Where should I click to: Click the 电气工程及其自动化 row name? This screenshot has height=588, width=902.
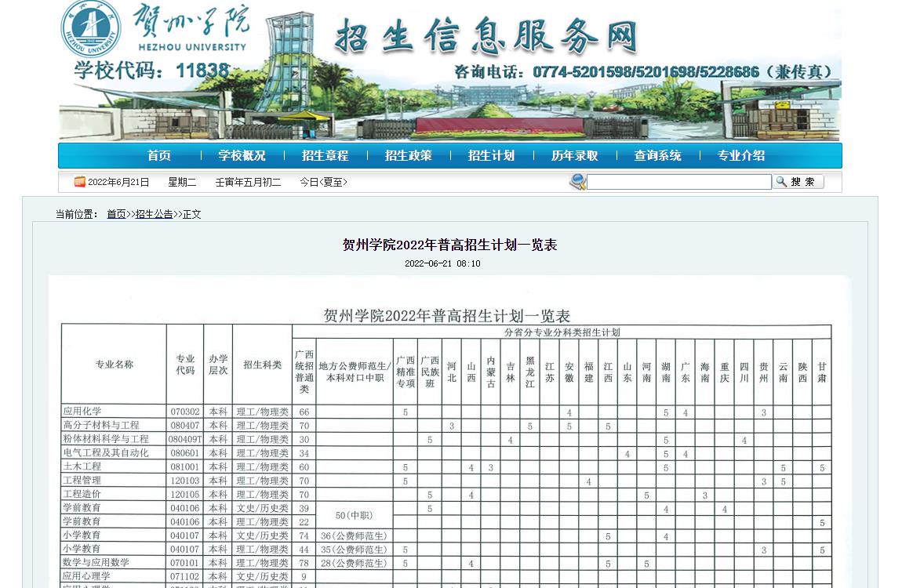106,453
